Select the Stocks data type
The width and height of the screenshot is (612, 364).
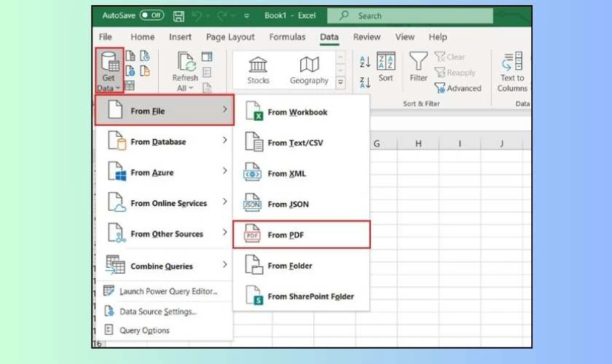pos(258,70)
